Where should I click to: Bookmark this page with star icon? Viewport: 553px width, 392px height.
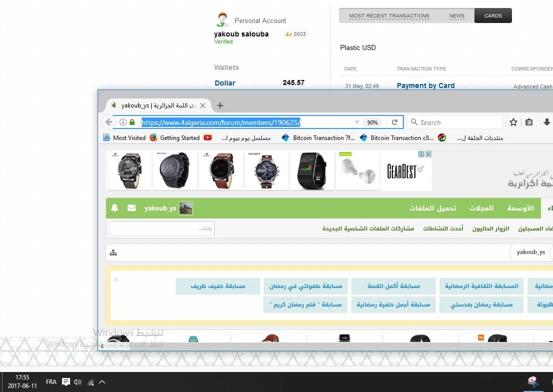[x=513, y=122]
